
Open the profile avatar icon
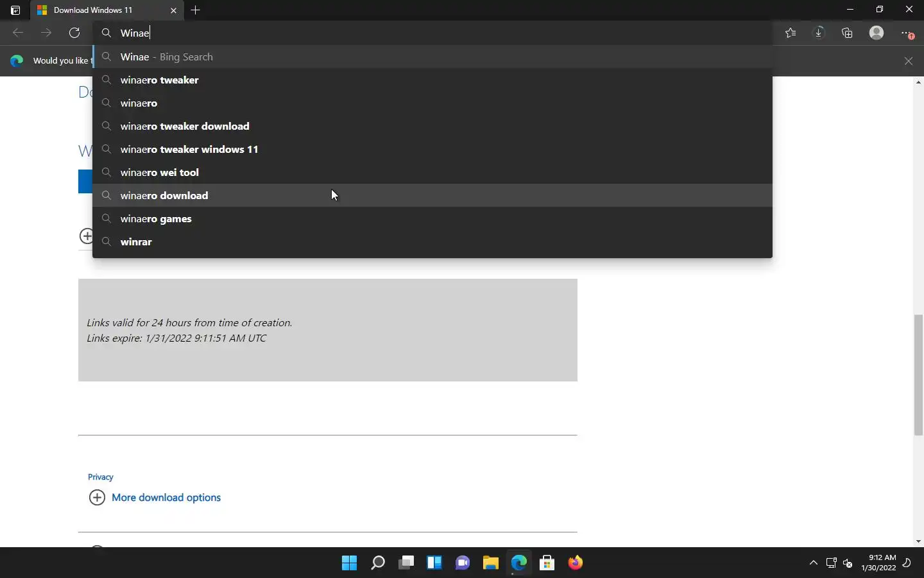point(877,33)
